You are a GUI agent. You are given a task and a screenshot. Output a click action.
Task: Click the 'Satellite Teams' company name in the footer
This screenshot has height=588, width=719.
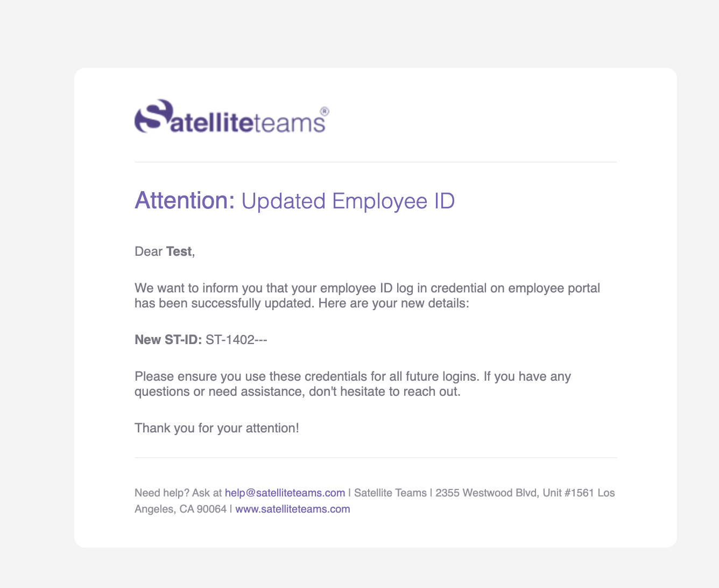[x=390, y=493]
